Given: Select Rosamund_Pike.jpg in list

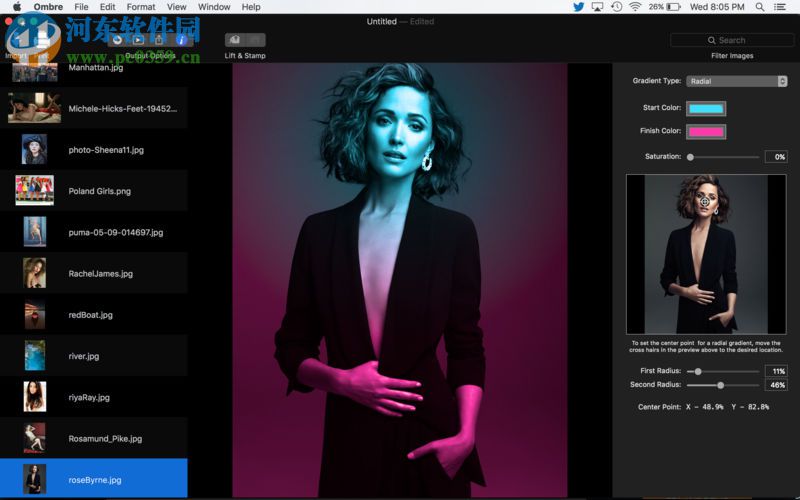Looking at the screenshot, I should (94, 438).
